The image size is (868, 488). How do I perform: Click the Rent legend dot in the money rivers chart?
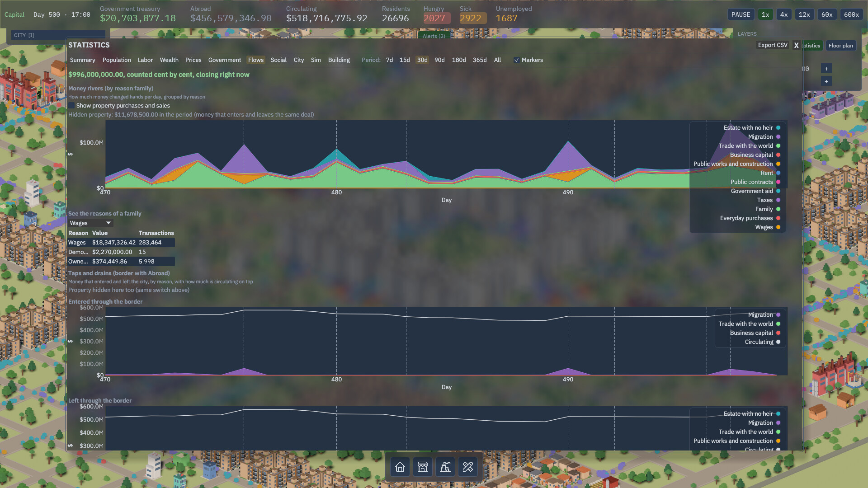tap(778, 173)
